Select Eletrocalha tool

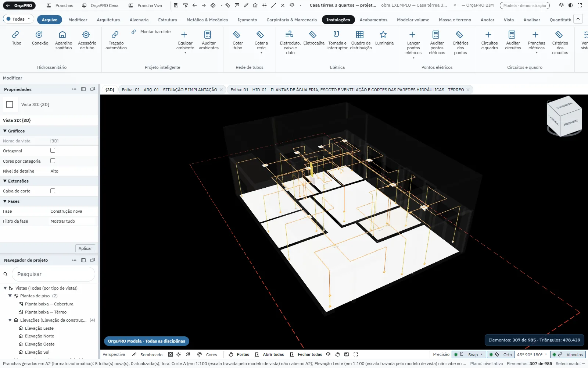click(313, 38)
